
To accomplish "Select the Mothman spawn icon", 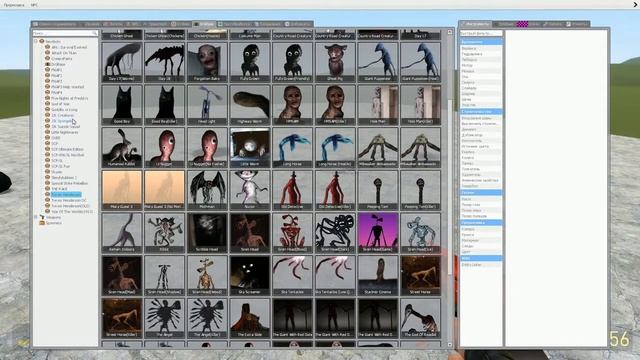I will click(x=207, y=190).
